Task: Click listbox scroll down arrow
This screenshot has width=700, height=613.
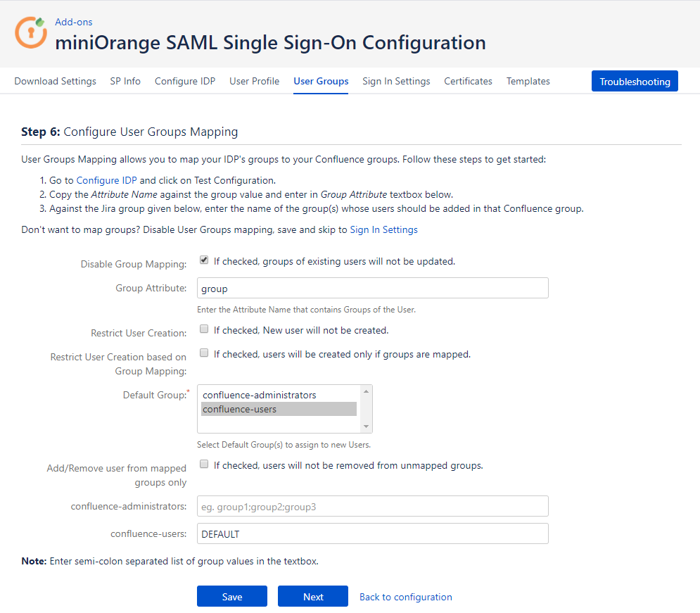Action: (x=366, y=426)
